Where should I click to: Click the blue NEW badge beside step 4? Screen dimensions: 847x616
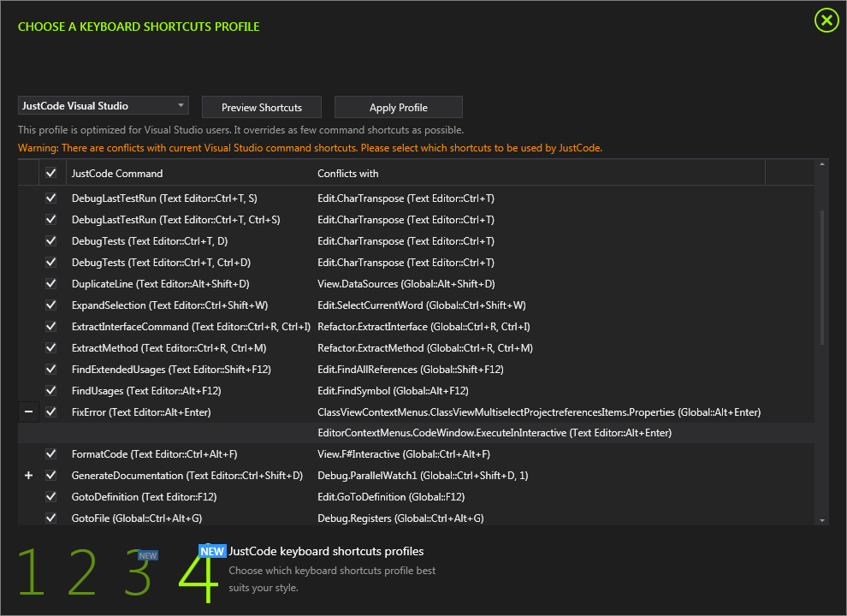(x=212, y=551)
